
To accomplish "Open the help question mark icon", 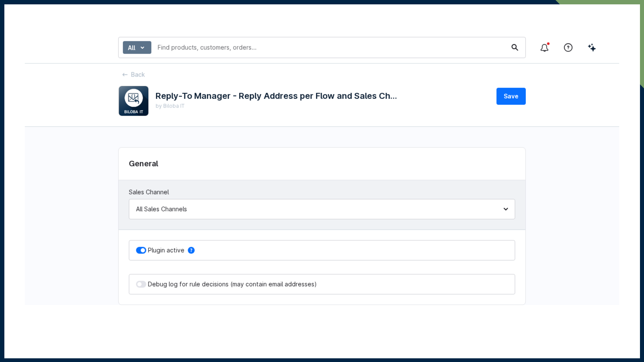I will [x=568, y=48].
